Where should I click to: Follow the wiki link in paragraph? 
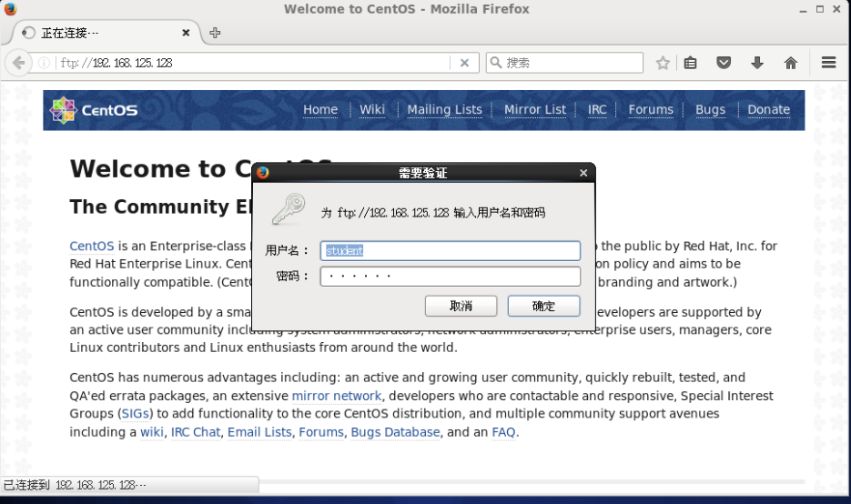(152, 432)
